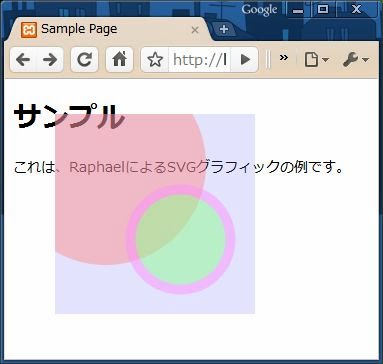Click the サンプル heading text
The image size is (383, 364).
tap(69, 116)
